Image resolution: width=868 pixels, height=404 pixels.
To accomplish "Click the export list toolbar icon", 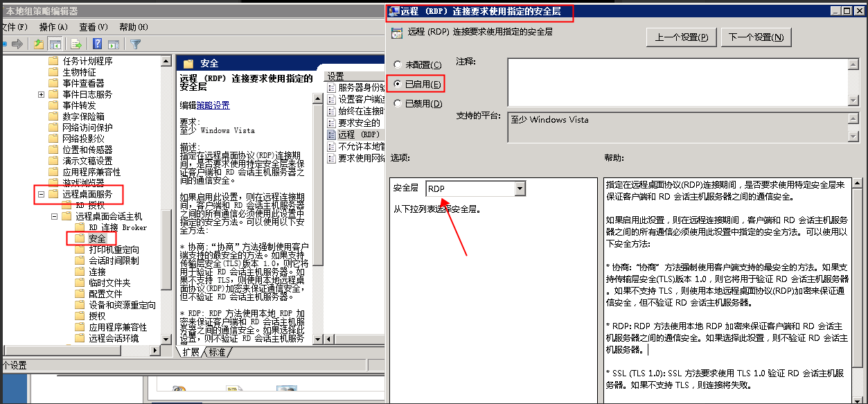I will 76,44.
